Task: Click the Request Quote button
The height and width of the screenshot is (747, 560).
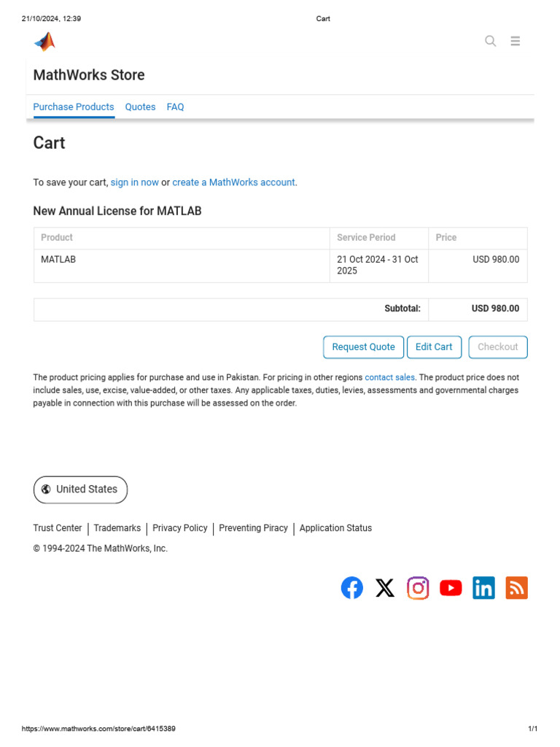Action: [x=363, y=347]
